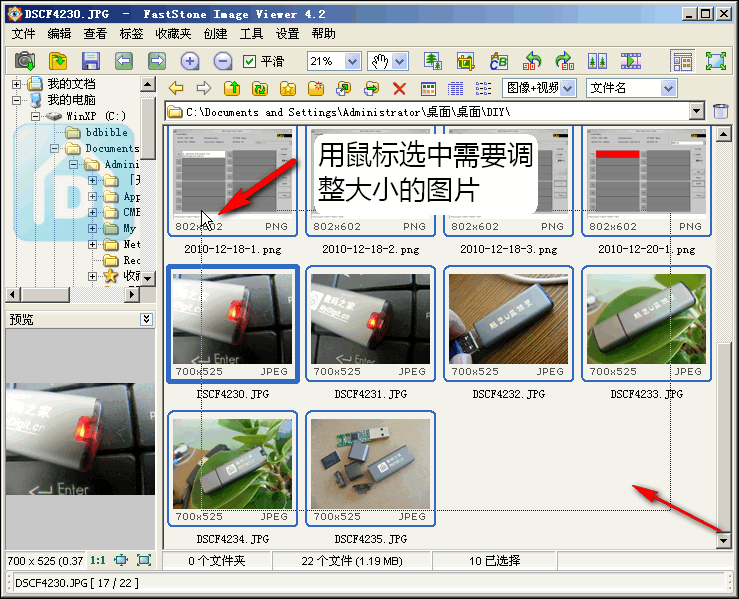Screen dimensions: 739x599
Task: Collapse the WinXP (C:) drive node
Action: coord(35,116)
